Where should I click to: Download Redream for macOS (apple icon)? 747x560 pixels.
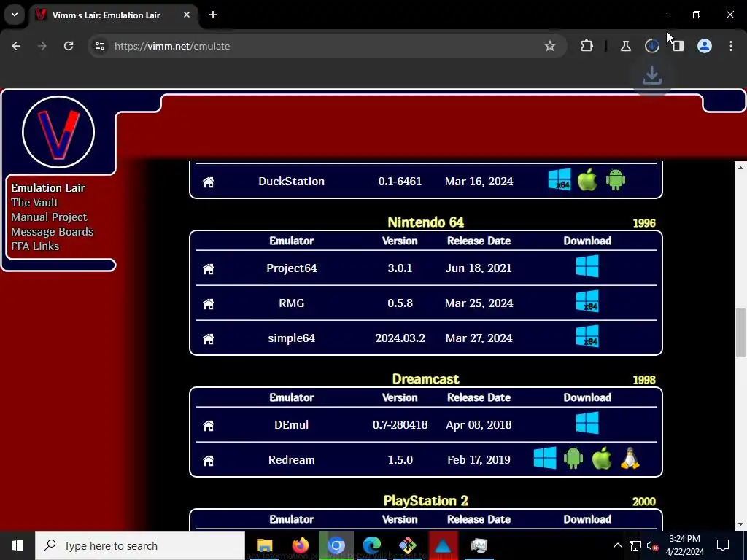pyautogui.click(x=602, y=458)
